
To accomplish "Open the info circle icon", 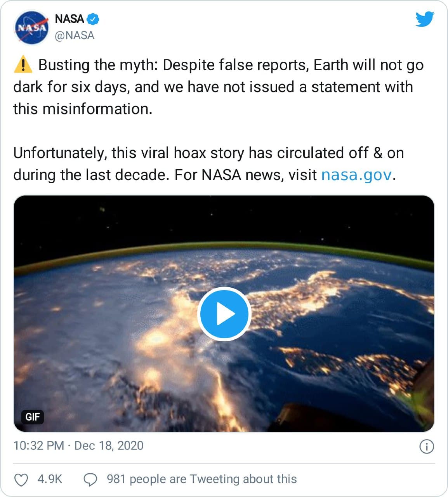I will 427,446.
